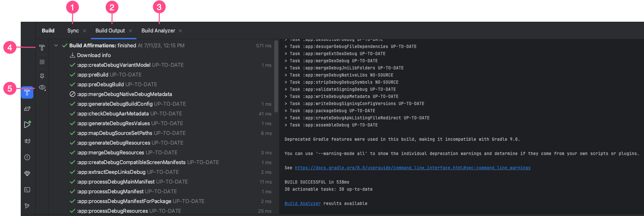Open the Terminal tool window
This screenshot has height=216, width=644.
[x=27, y=190]
